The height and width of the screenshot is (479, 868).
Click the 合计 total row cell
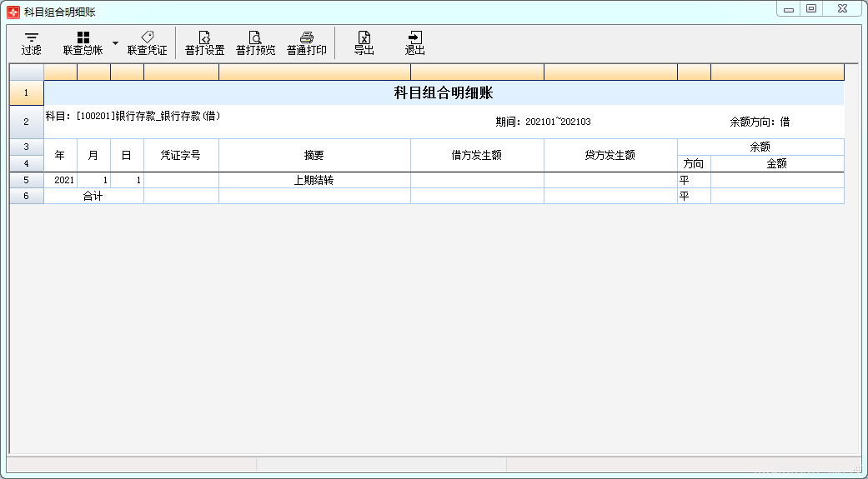93,197
